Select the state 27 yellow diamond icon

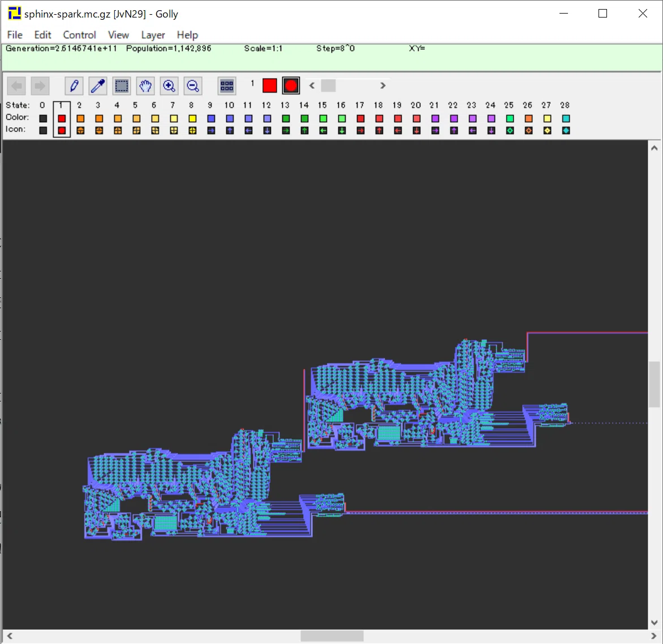pyautogui.click(x=547, y=131)
